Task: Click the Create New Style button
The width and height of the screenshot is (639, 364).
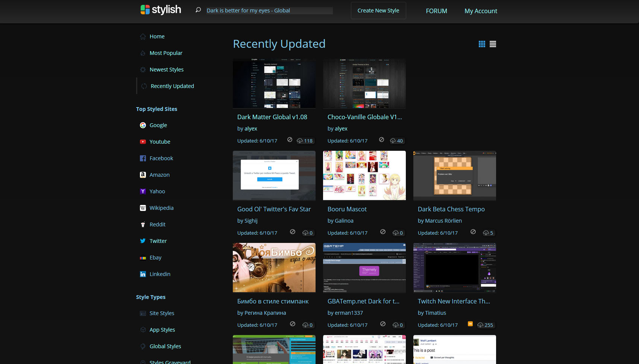Action: 378,11
